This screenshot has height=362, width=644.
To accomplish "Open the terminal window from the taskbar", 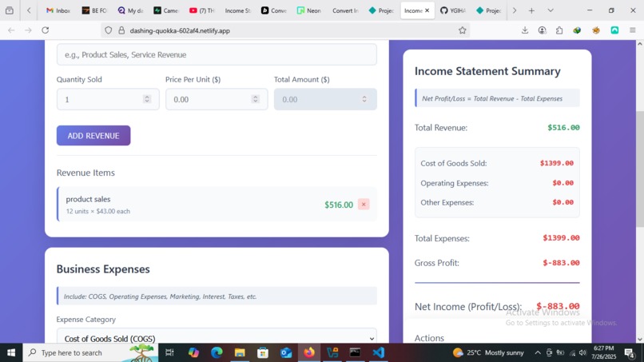I will point(355,352).
